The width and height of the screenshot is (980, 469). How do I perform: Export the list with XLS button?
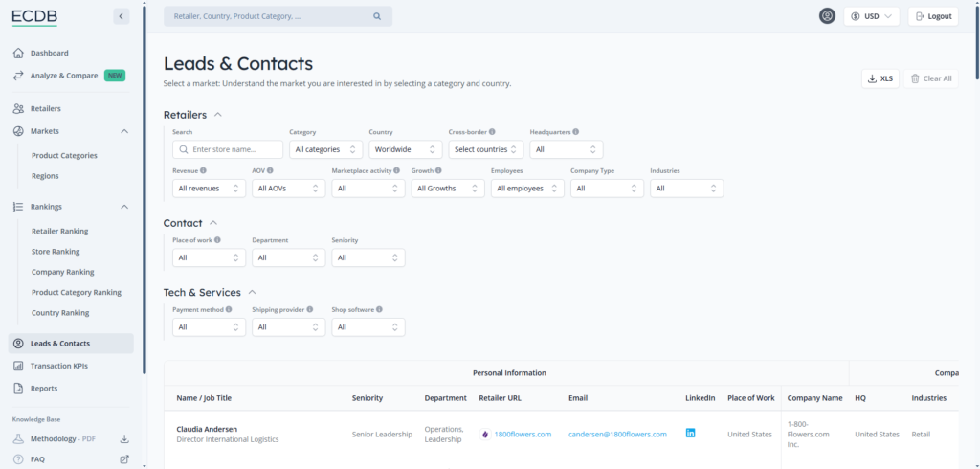pyautogui.click(x=880, y=78)
